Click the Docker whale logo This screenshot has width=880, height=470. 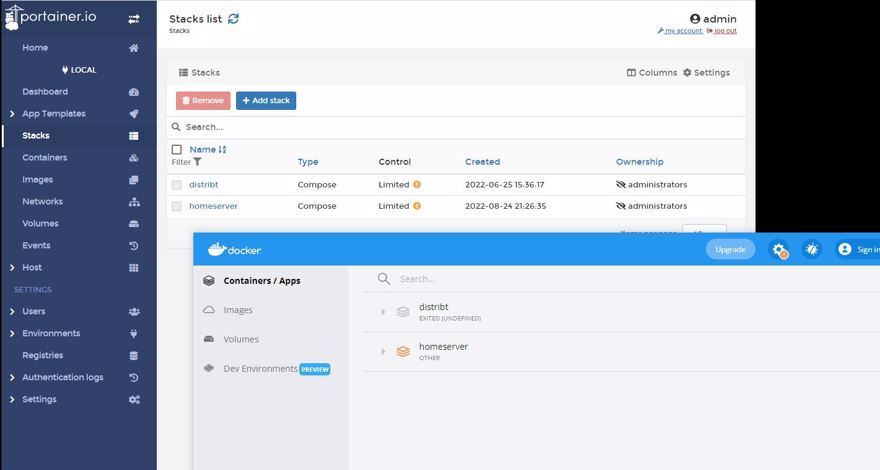(x=217, y=249)
